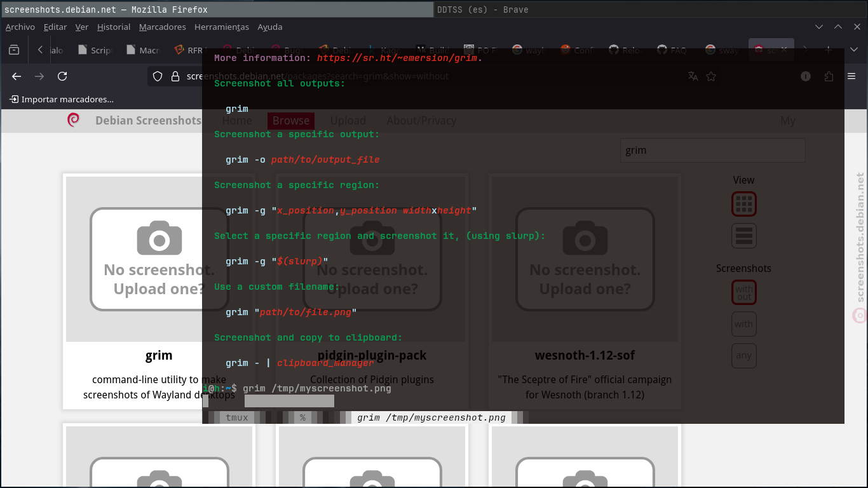Open the Ayuda menu
The height and width of the screenshot is (488, 868).
pyautogui.click(x=270, y=27)
